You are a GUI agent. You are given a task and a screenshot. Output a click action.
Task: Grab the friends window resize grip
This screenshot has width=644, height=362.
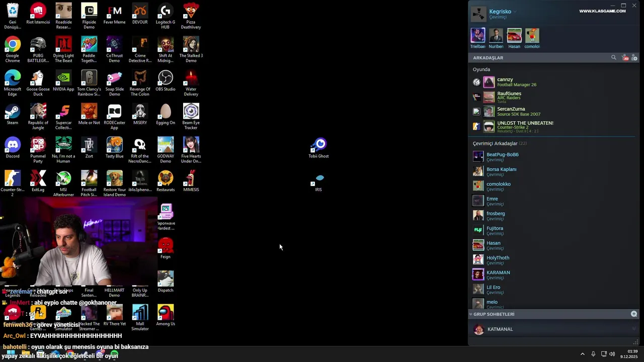point(635,342)
